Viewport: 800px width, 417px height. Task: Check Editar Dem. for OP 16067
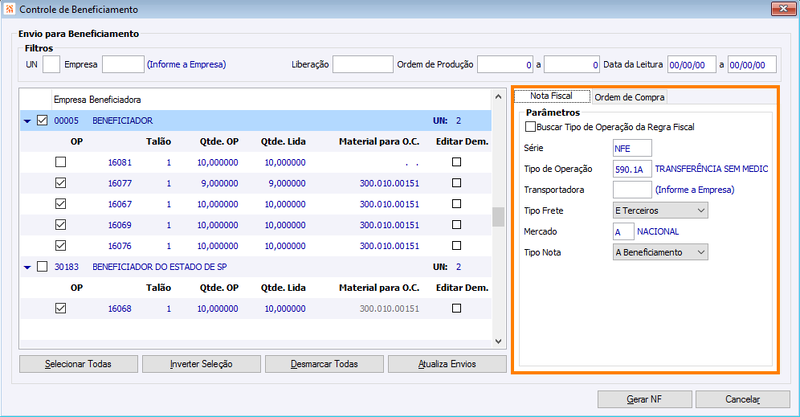[457, 204]
